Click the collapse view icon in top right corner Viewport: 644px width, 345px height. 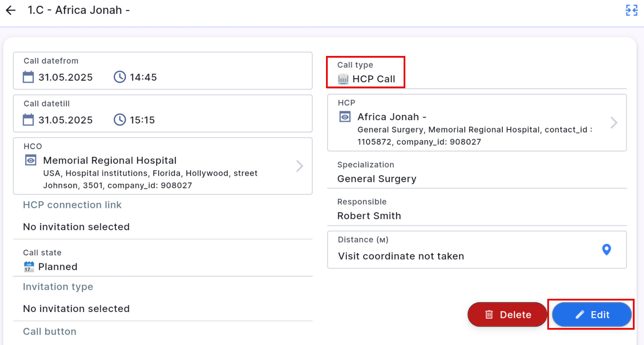(631, 10)
